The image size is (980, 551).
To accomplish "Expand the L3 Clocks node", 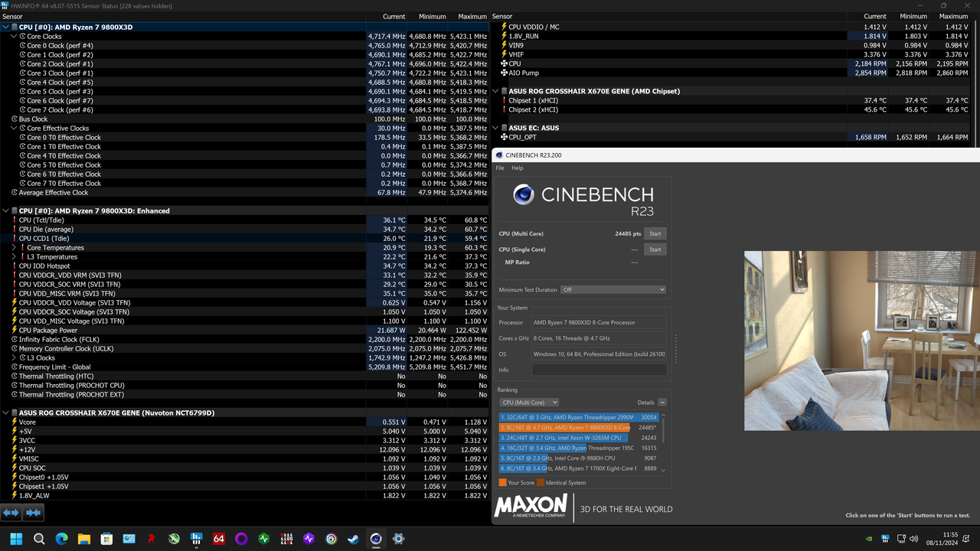I will point(14,358).
